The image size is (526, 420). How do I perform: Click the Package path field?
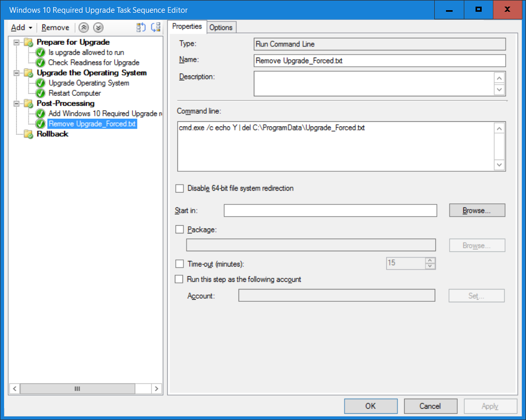tap(311, 245)
